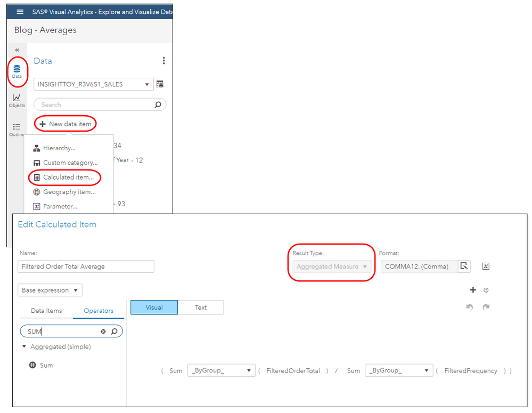
Task: Choose Calculated item... from the menu
Action: click(63, 177)
